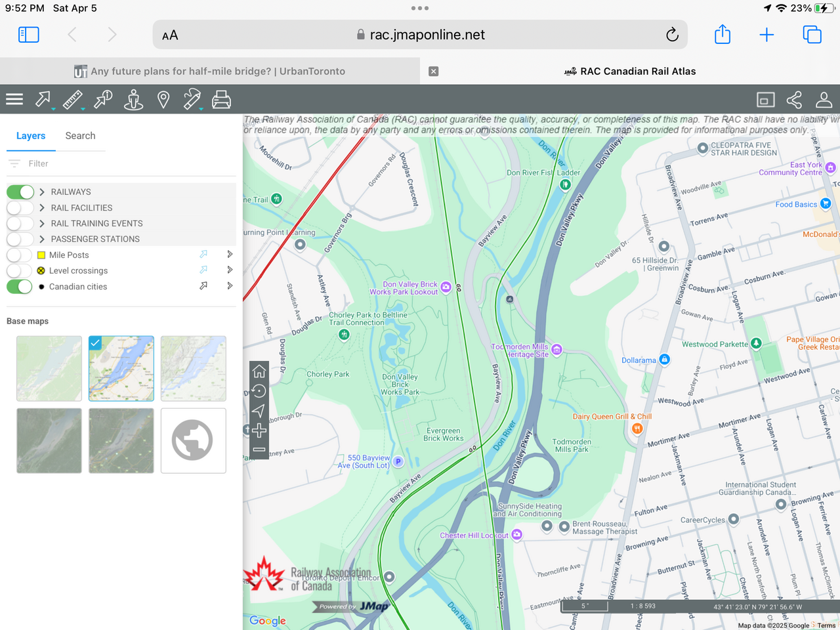Screen dimensions: 840x630
Task: Switch to the Search tab
Action: [x=80, y=136]
